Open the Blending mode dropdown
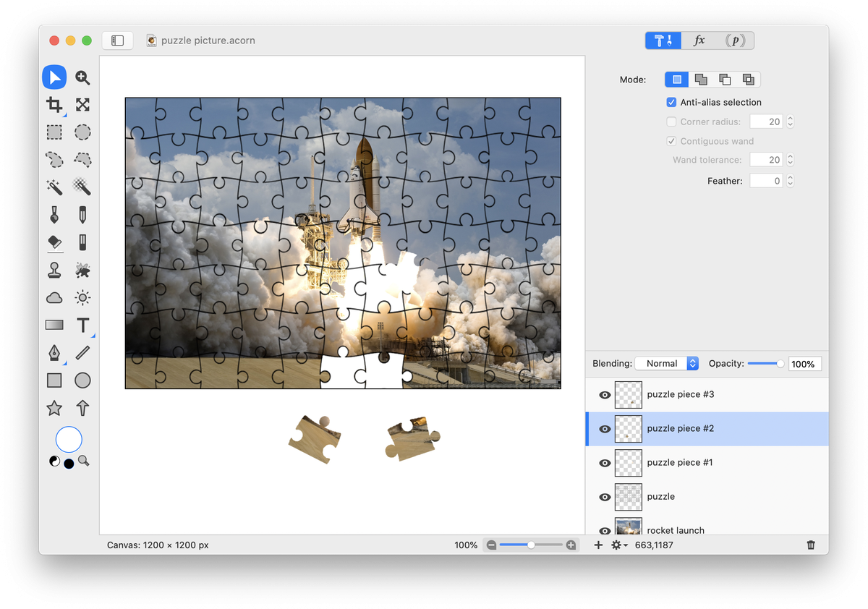 [x=666, y=364]
